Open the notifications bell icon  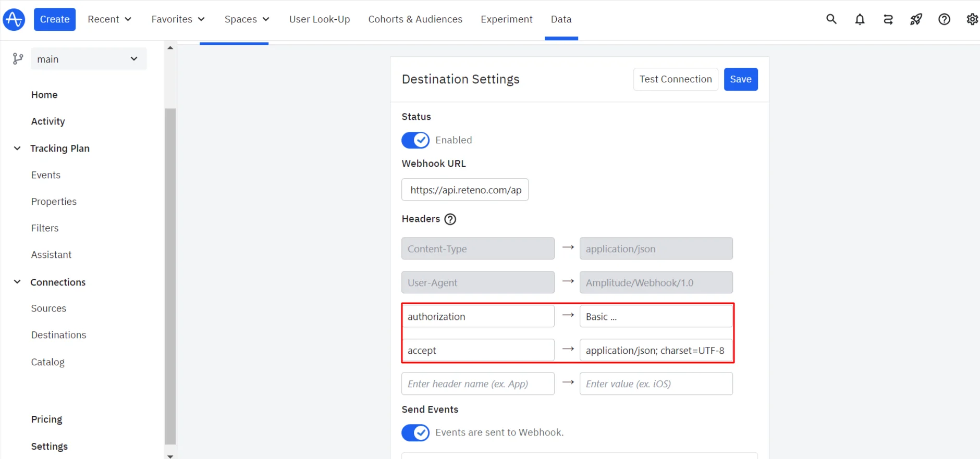(x=860, y=19)
